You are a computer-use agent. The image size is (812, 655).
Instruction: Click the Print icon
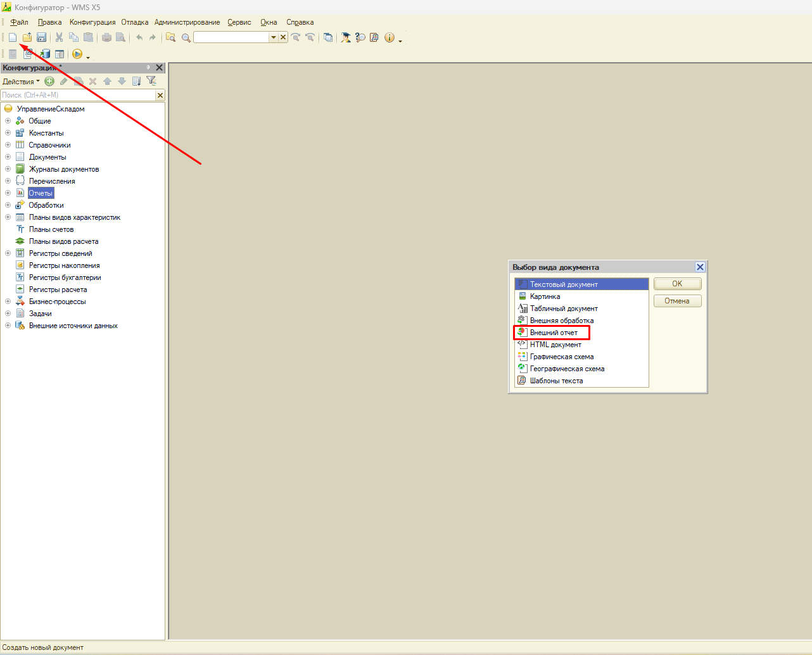pos(106,37)
